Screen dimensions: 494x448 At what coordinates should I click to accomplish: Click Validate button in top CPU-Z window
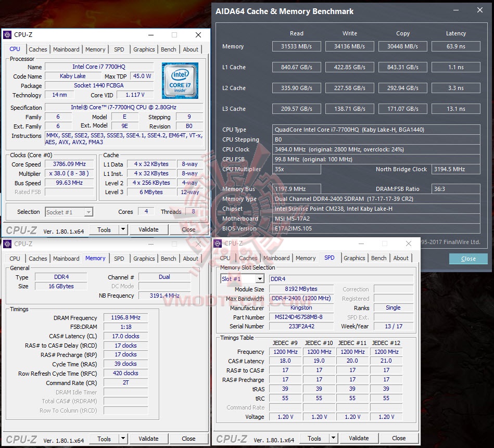point(148,229)
